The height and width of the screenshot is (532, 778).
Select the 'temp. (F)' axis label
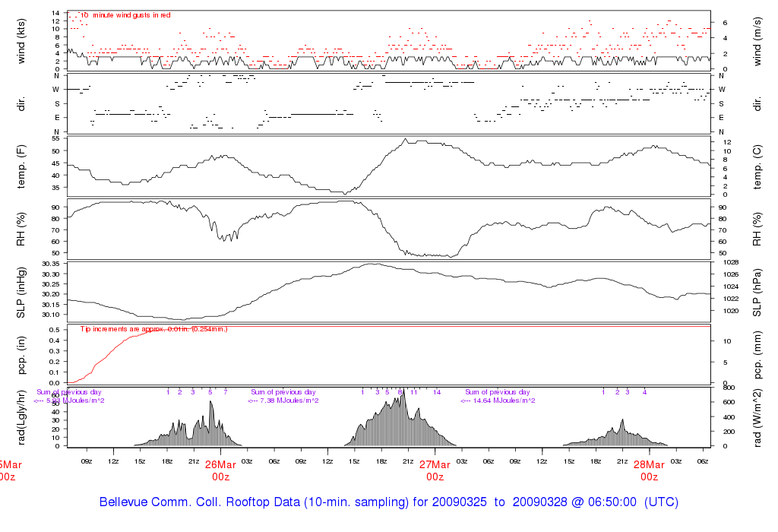(x=21, y=166)
